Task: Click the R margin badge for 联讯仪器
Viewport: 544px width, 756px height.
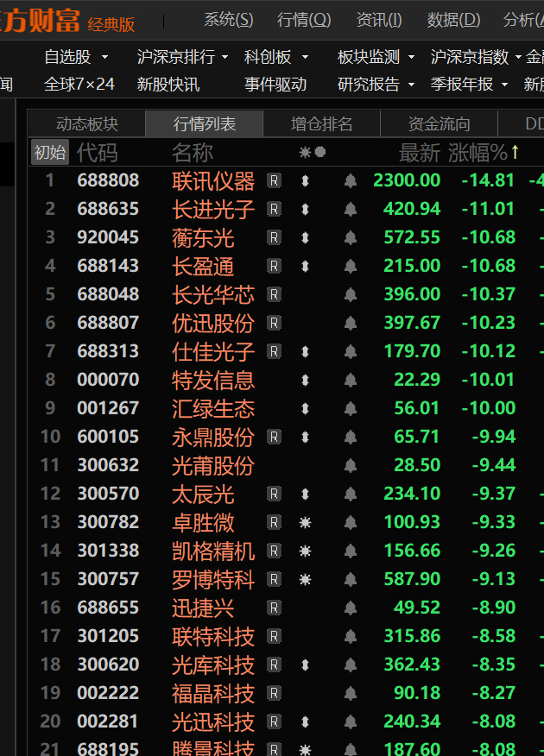Action: (x=274, y=181)
